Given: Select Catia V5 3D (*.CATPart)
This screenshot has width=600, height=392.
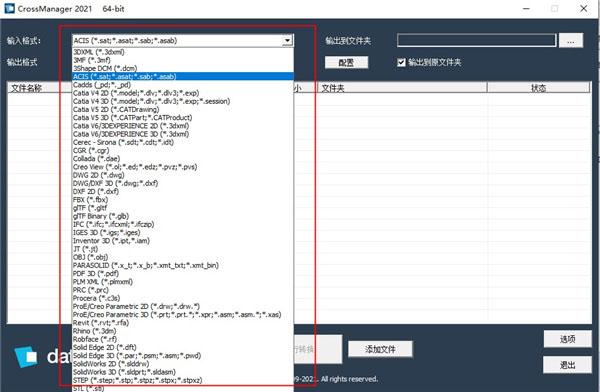Looking at the screenshot, I should pyautogui.click(x=183, y=118).
